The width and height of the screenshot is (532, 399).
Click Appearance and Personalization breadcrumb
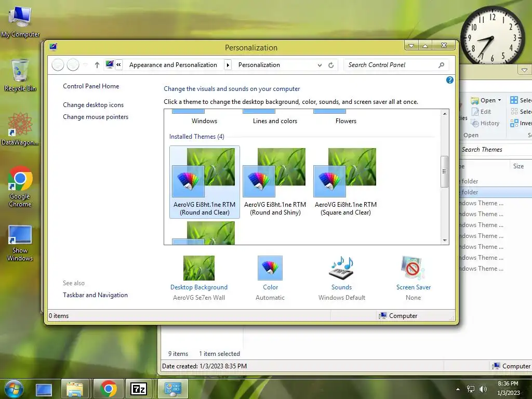click(x=173, y=65)
